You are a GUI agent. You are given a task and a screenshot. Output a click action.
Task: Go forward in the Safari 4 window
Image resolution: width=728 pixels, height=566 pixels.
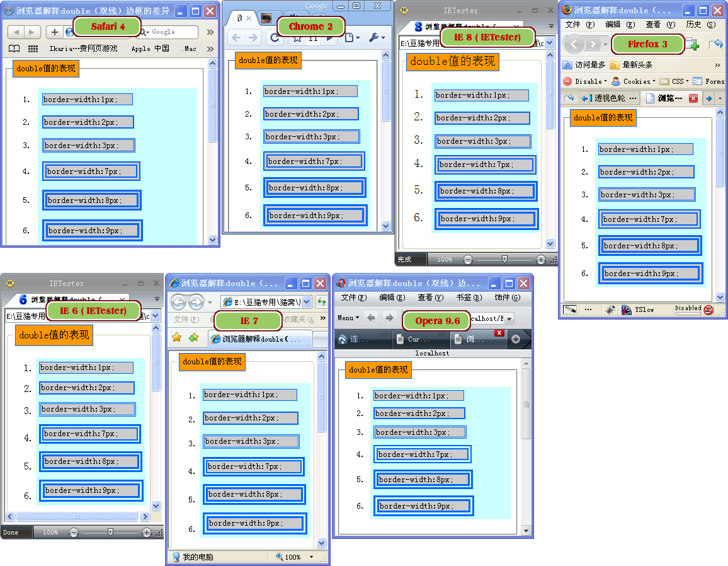click(31, 32)
